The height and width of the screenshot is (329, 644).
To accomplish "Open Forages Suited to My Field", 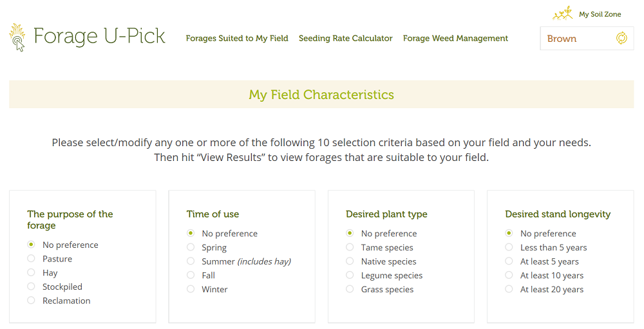I will (x=237, y=38).
